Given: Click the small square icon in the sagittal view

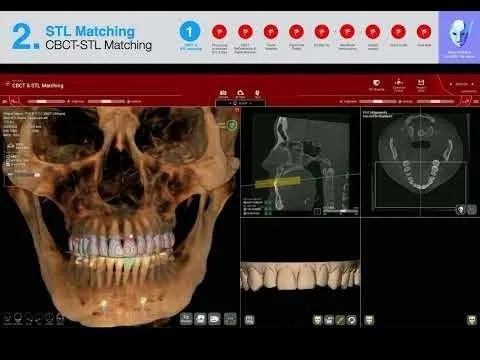Looking at the screenshot, I should [x=317, y=211].
